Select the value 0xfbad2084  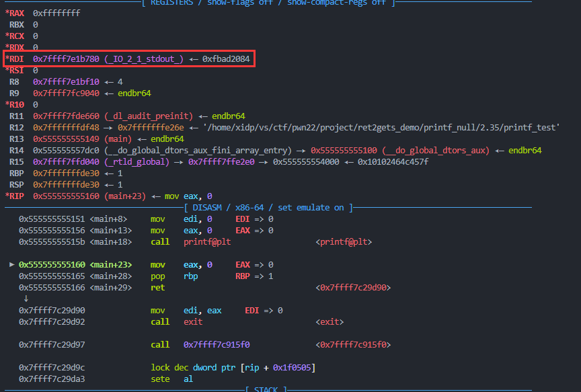[x=226, y=59]
